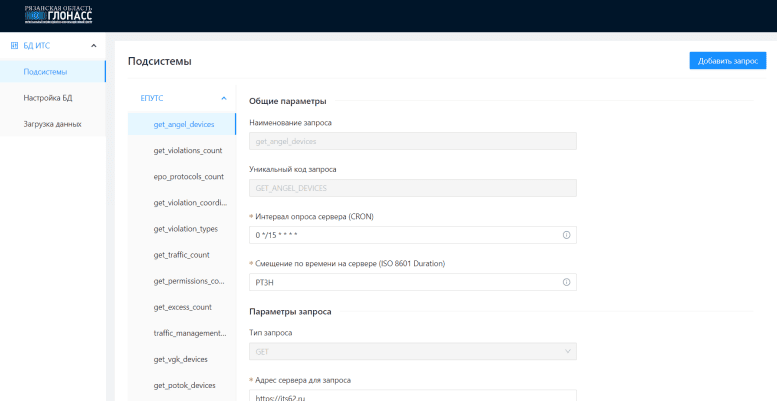Open the ISO 8601 Duration link
Image resolution: width=777 pixels, height=410 pixels.
pos(412,263)
